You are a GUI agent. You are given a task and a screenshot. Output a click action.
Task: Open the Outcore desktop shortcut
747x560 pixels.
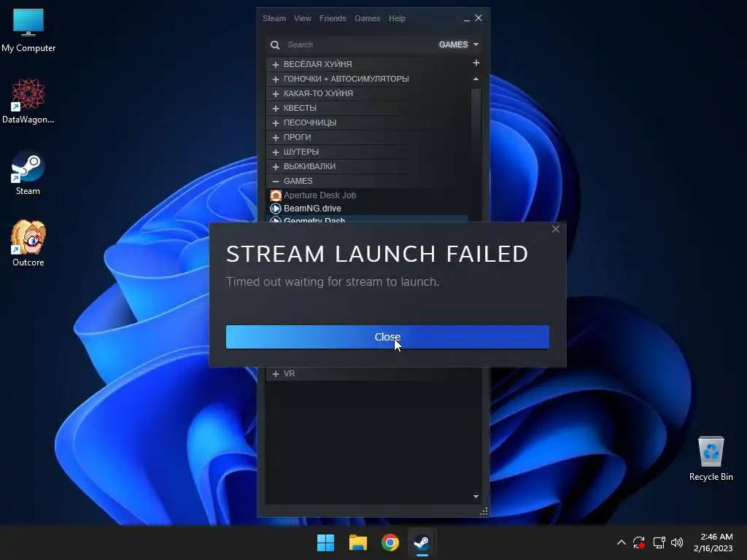coord(28,244)
